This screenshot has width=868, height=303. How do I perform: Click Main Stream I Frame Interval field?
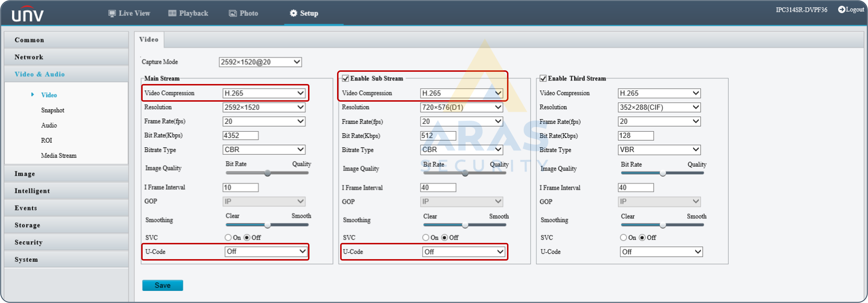tap(241, 188)
